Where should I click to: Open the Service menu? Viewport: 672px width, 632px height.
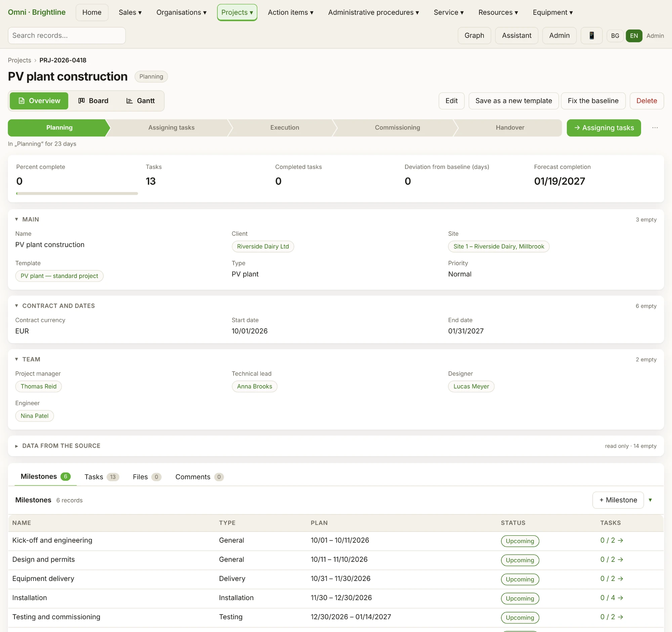tap(449, 12)
